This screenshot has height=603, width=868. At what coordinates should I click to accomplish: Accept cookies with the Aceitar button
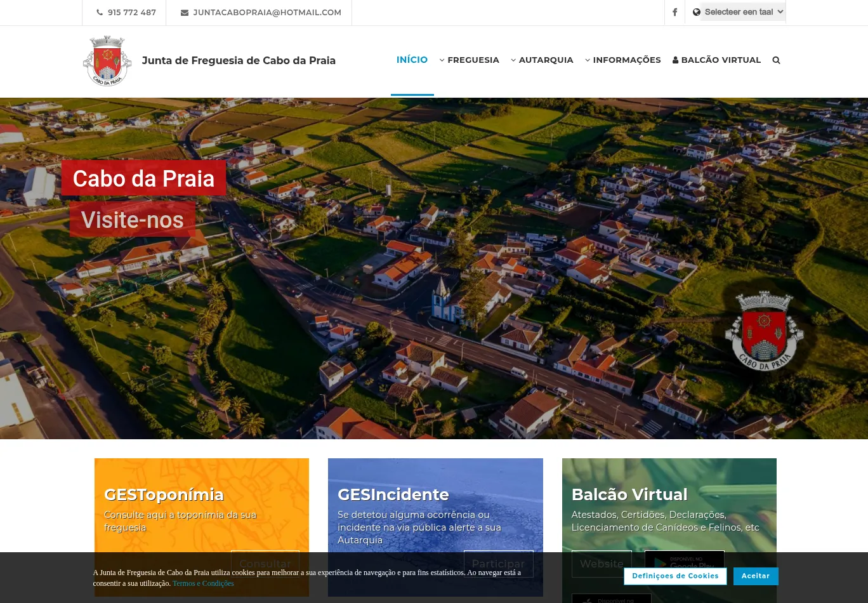pos(755,576)
